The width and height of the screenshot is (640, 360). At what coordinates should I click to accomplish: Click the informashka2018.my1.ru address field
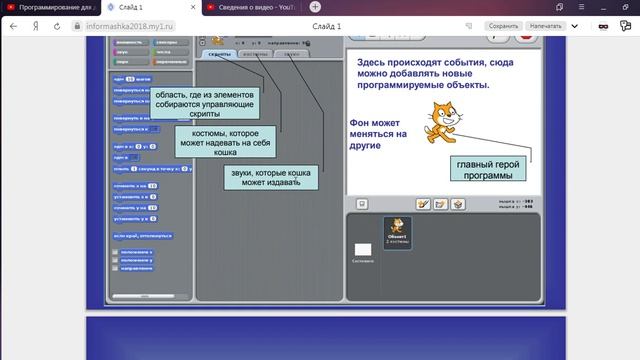pos(129,26)
